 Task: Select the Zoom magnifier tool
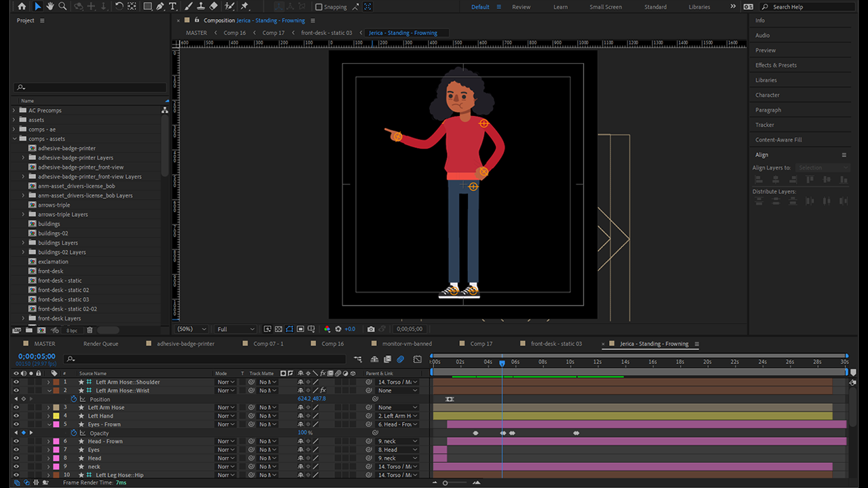62,6
